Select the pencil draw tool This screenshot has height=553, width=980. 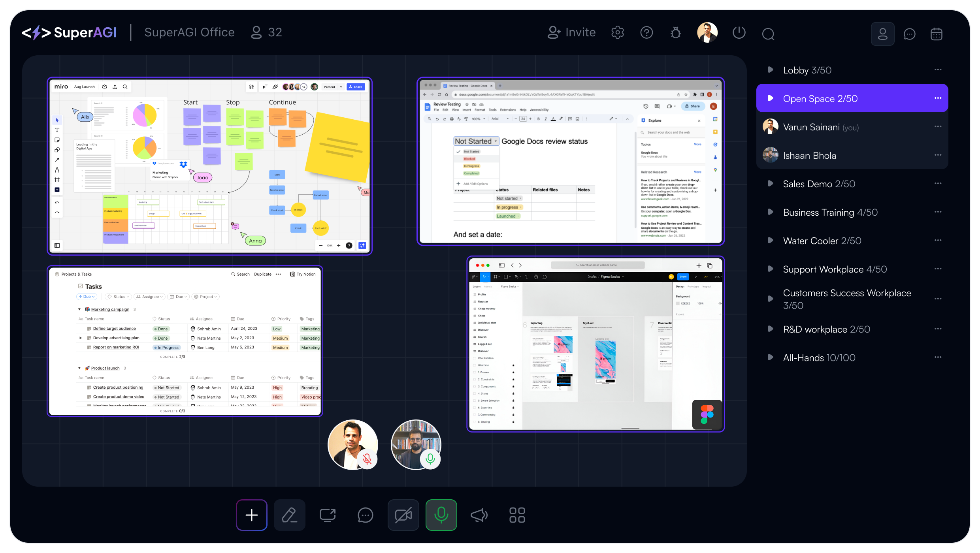pyautogui.click(x=290, y=515)
